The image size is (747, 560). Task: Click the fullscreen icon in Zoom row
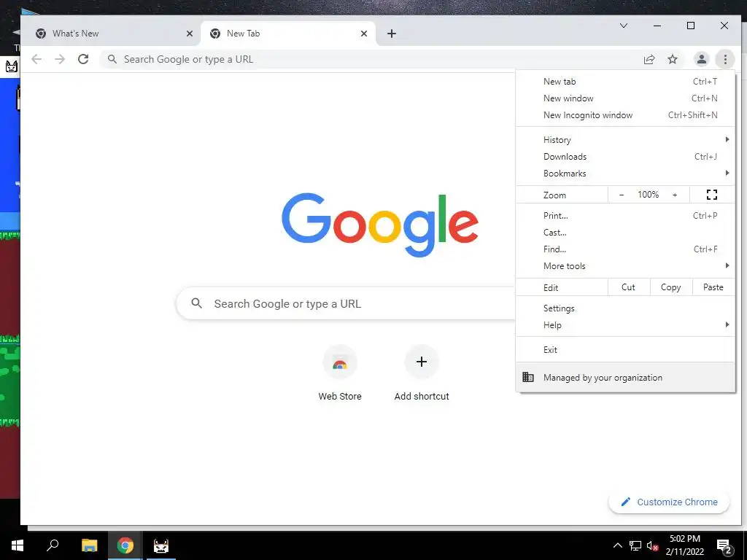pos(712,194)
